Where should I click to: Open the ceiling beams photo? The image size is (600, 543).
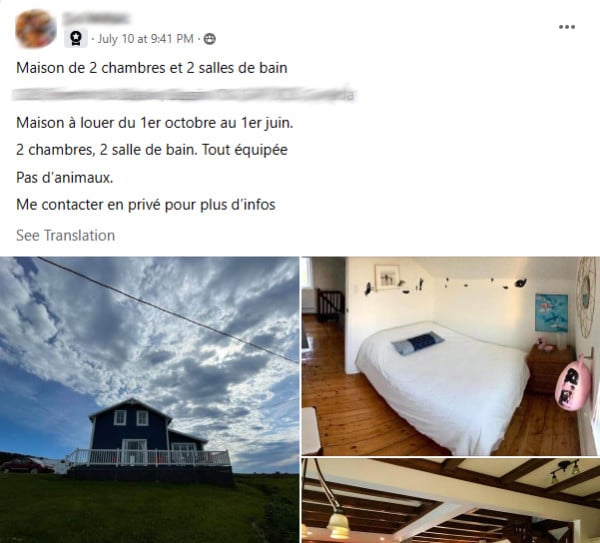(x=451, y=501)
